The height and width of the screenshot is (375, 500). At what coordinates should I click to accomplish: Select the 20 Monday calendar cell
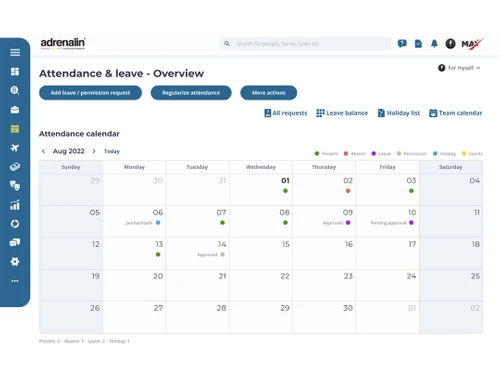pos(134,285)
